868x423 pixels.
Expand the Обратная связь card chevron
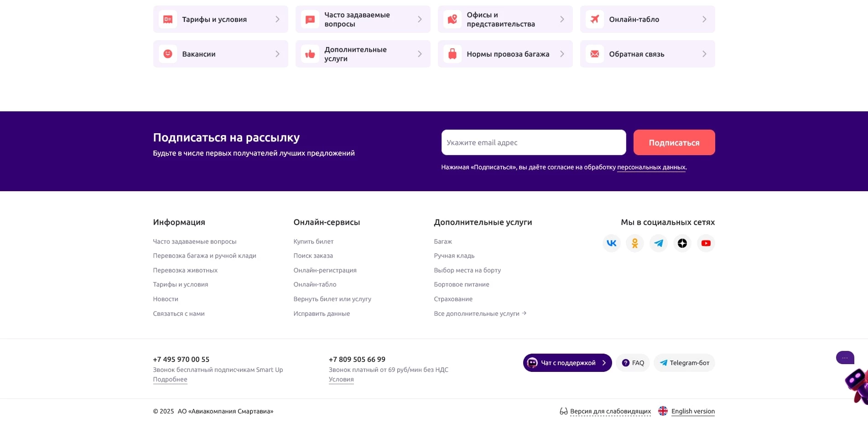pos(704,53)
